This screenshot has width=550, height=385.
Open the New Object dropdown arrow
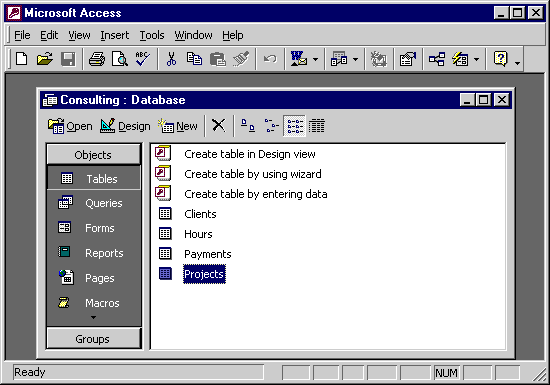[476, 59]
